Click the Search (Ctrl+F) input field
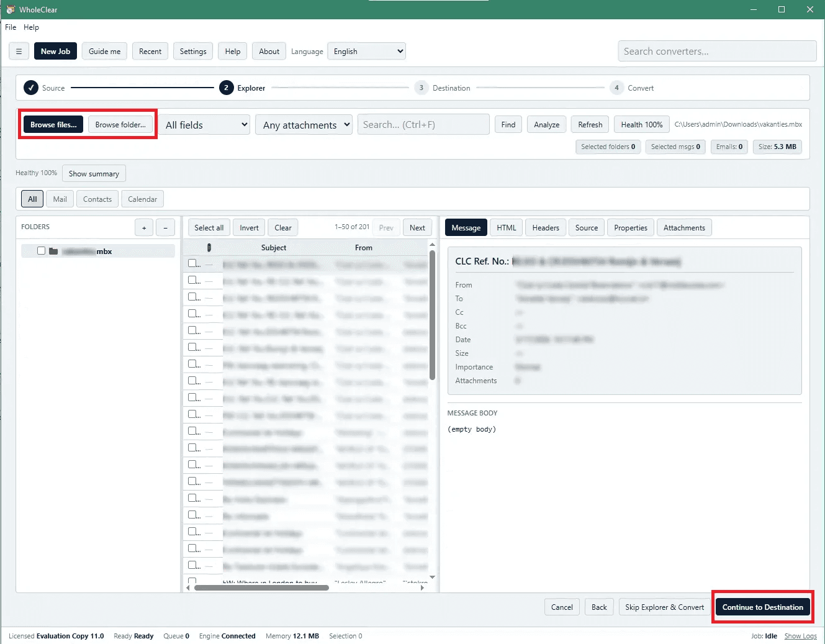The image size is (825, 644). coord(423,125)
